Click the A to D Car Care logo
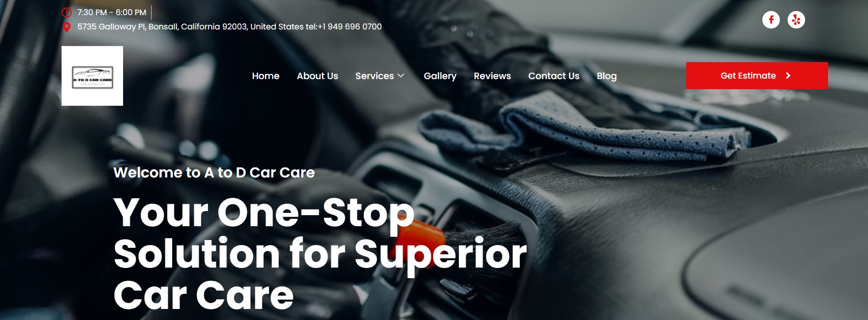This screenshot has width=868, height=320. click(92, 76)
